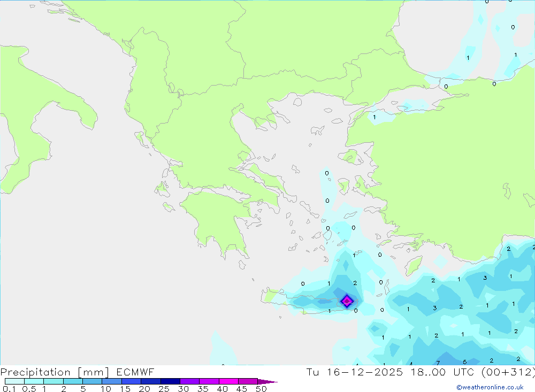Click the 40–45 mm magenta legend swatch
This screenshot has height=392, width=535.
228,381
